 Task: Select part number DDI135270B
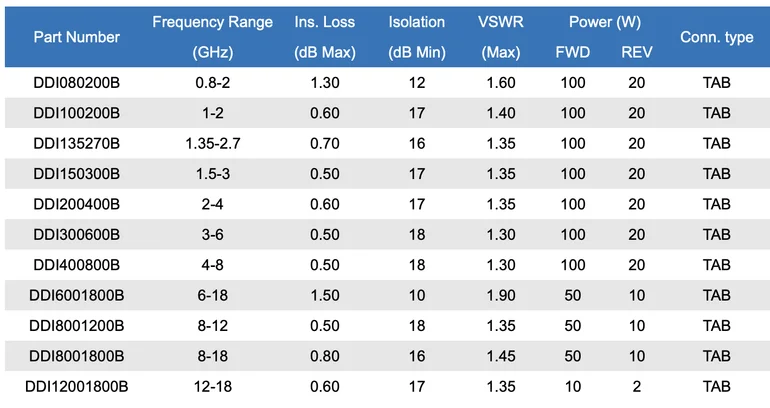coord(77,144)
